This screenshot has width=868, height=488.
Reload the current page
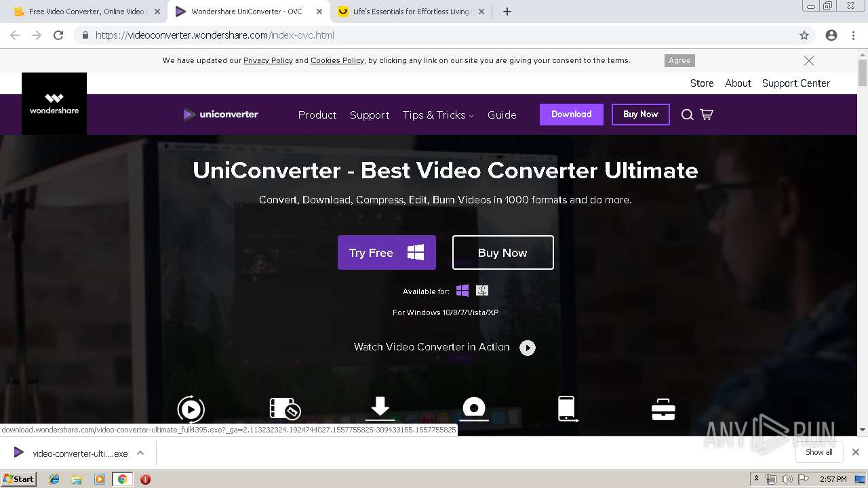click(x=58, y=35)
